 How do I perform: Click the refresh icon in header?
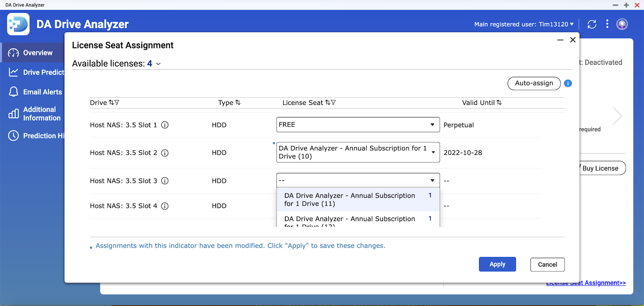coord(592,24)
